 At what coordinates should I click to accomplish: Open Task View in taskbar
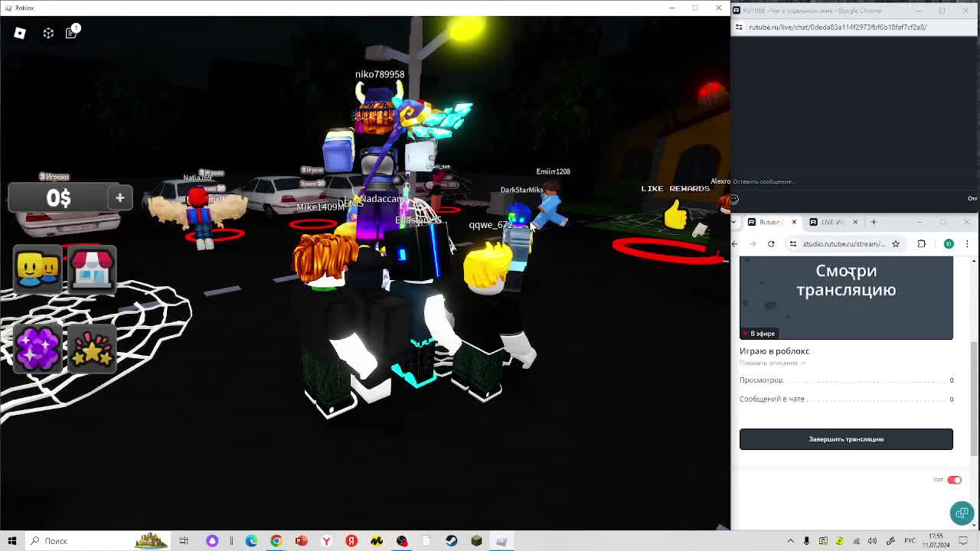point(184,541)
